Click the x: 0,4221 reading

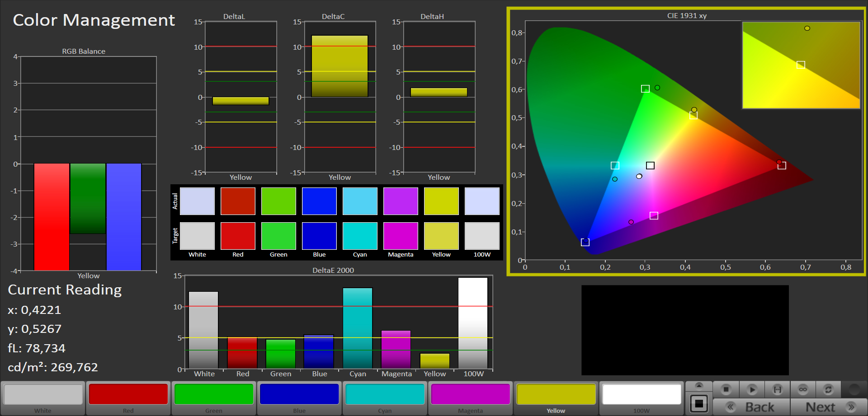point(34,310)
